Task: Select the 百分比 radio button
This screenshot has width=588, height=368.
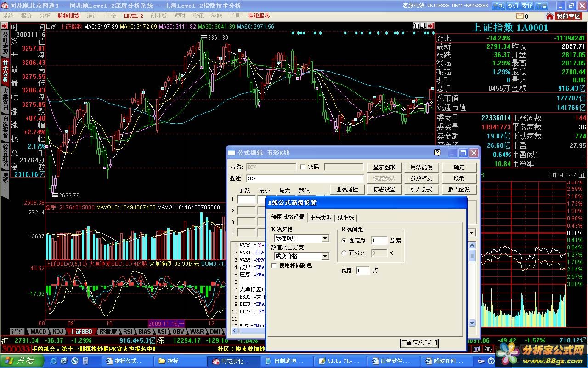Action: coord(344,253)
